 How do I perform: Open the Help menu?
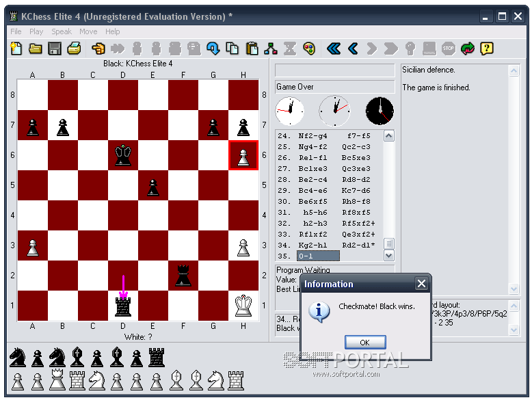coord(112,31)
